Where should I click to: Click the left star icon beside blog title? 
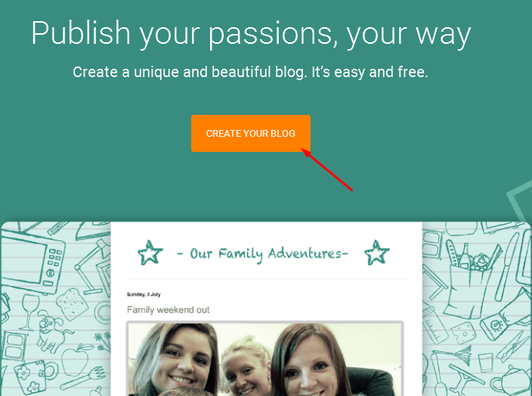click(x=150, y=253)
